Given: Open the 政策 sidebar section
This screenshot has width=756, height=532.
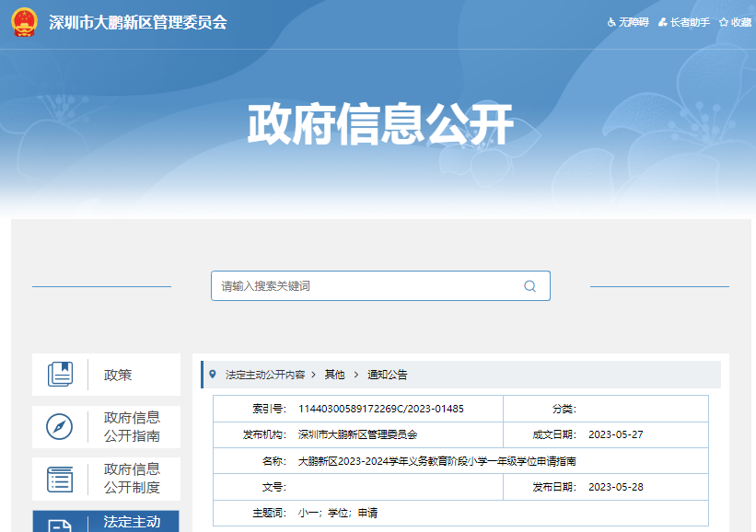Looking at the screenshot, I should [x=118, y=375].
